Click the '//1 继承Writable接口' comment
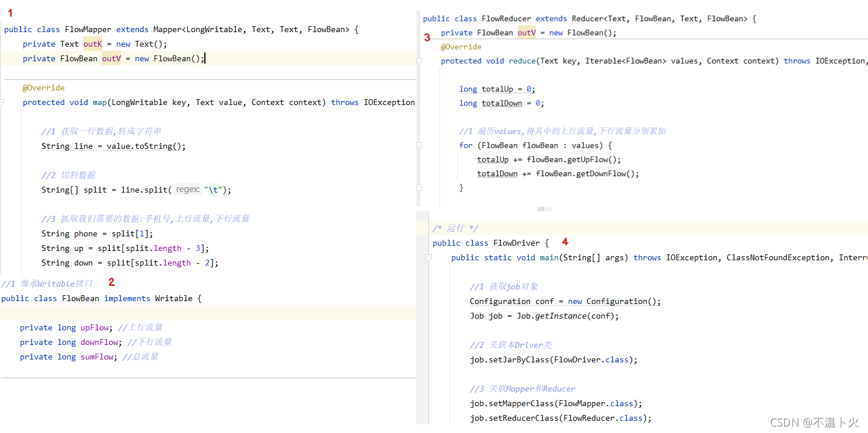The image size is (868, 433). click(x=47, y=284)
